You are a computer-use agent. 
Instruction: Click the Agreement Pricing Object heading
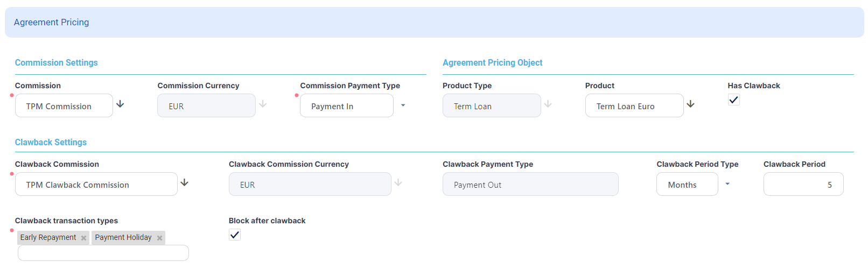[492, 63]
